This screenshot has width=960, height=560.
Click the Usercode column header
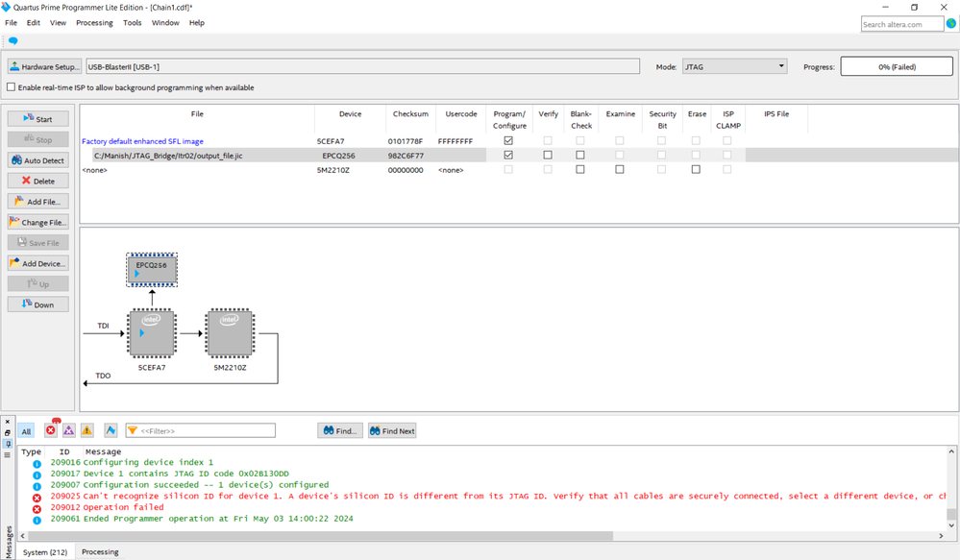461,114
